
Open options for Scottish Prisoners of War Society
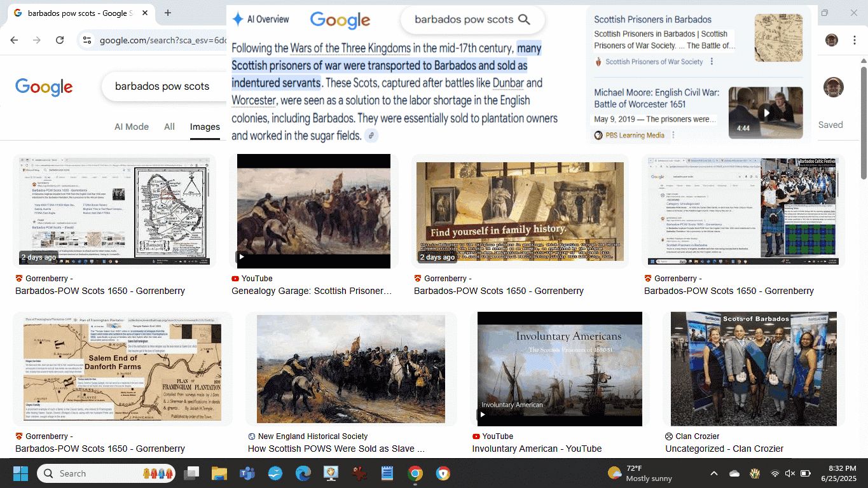click(x=712, y=62)
